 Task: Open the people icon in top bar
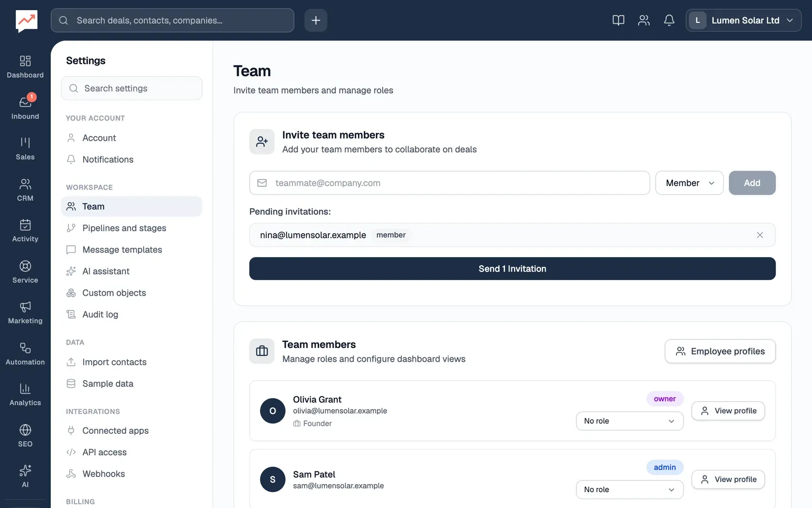(644, 20)
